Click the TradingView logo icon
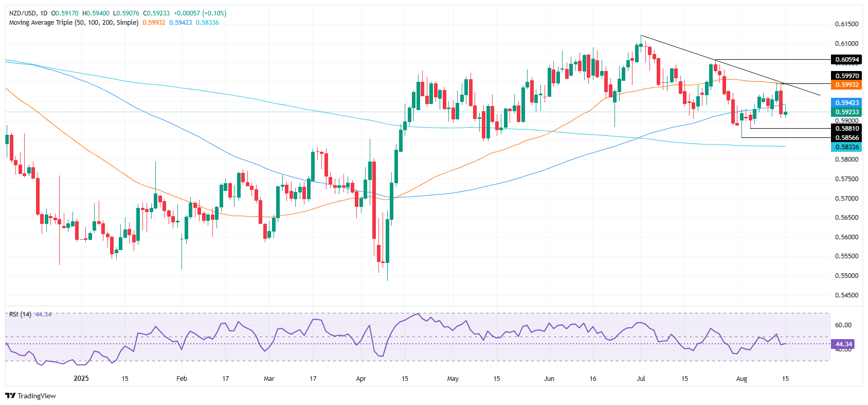 point(10,396)
